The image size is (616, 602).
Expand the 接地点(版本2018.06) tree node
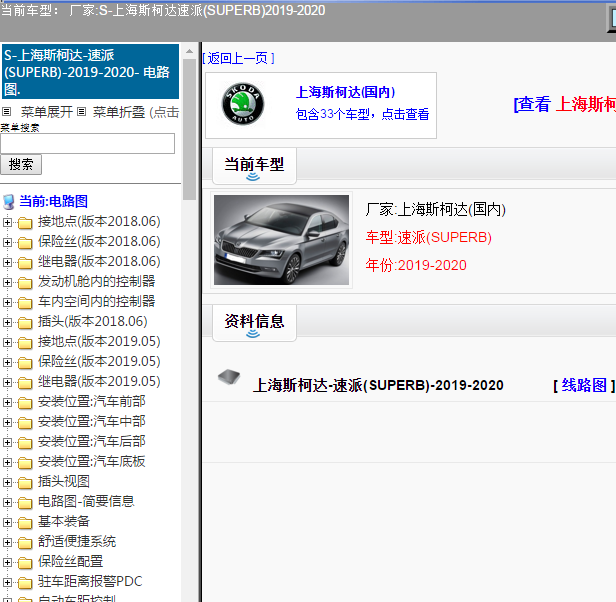tap(7, 222)
